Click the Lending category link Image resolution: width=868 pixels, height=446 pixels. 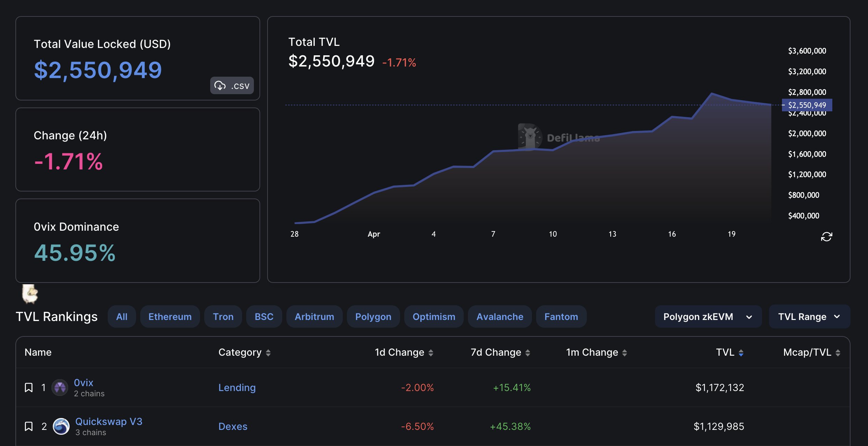(x=237, y=388)
